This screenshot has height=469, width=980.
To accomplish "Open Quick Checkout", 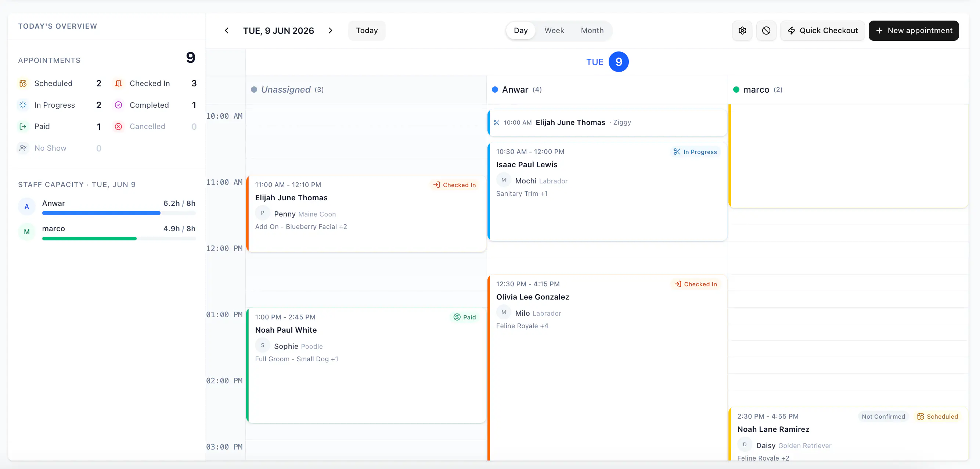I will point(822,31).
